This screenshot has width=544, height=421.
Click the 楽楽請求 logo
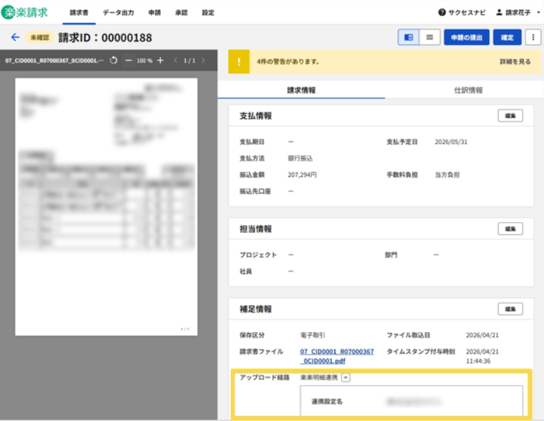pyautogui.click(x=24, y=12)
